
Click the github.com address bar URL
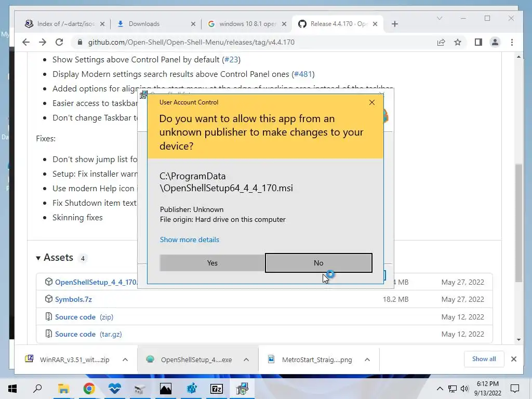(191, 42)
